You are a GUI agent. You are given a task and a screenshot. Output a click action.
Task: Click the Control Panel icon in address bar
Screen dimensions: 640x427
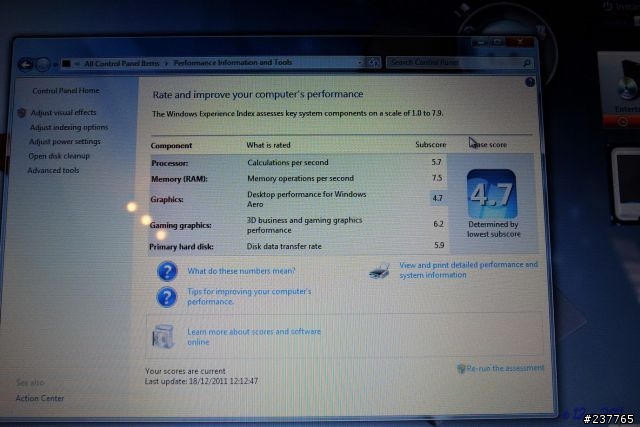[x=66, y=63]
